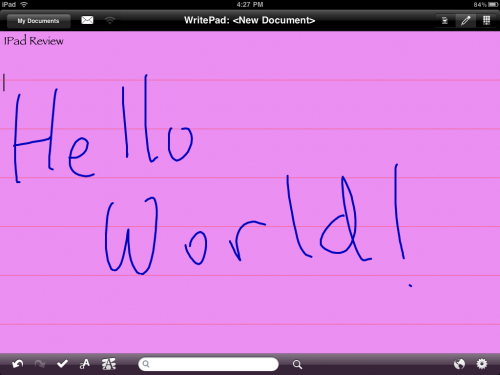This screenshot has height=375, width=500.
Task: Open the globe language icon
Action: click(x=459, y=364)
